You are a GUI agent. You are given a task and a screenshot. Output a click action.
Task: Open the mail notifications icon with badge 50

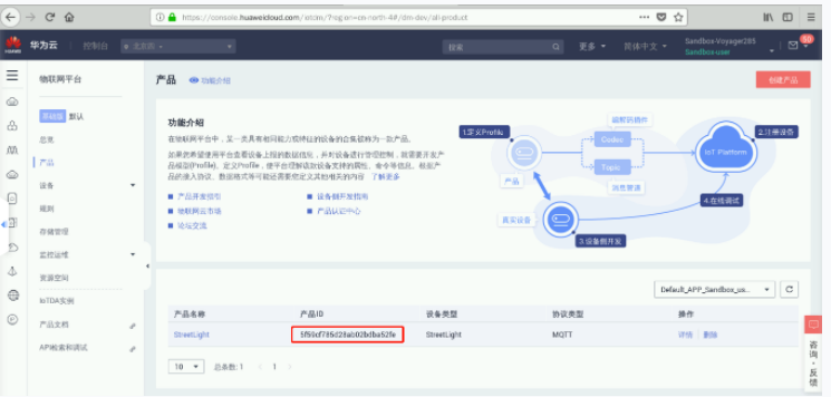pyautogui.click(x=793, y=46)
